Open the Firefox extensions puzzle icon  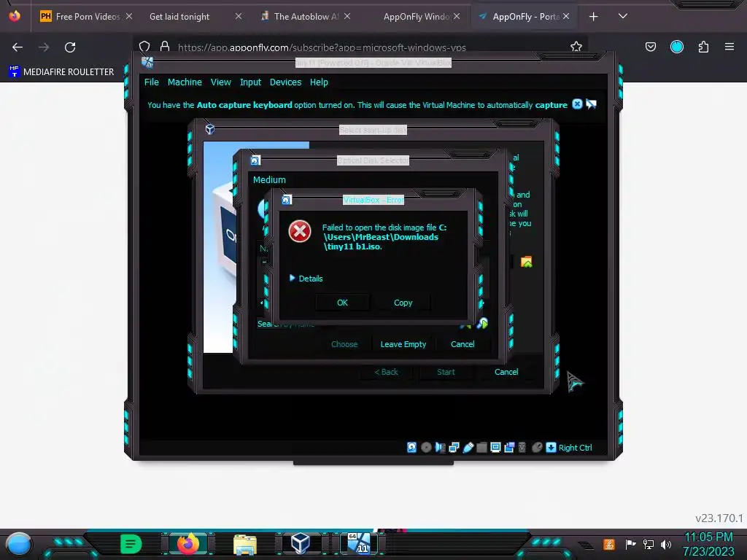703,47
